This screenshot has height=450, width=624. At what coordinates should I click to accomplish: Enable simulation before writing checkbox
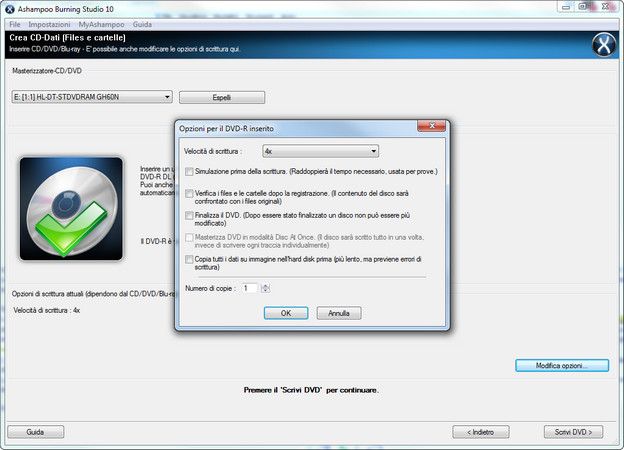tap(189, 171)
